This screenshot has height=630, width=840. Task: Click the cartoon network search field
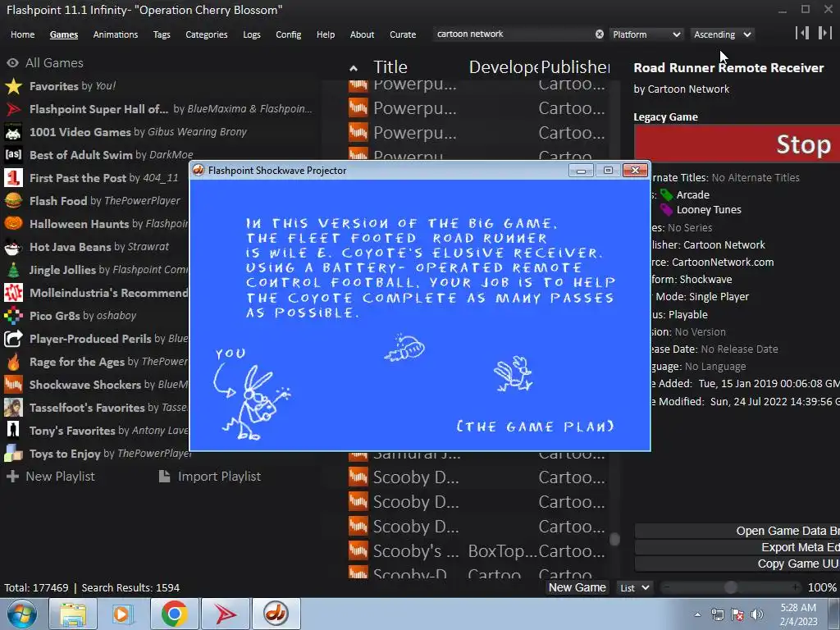tap(512, 34)
